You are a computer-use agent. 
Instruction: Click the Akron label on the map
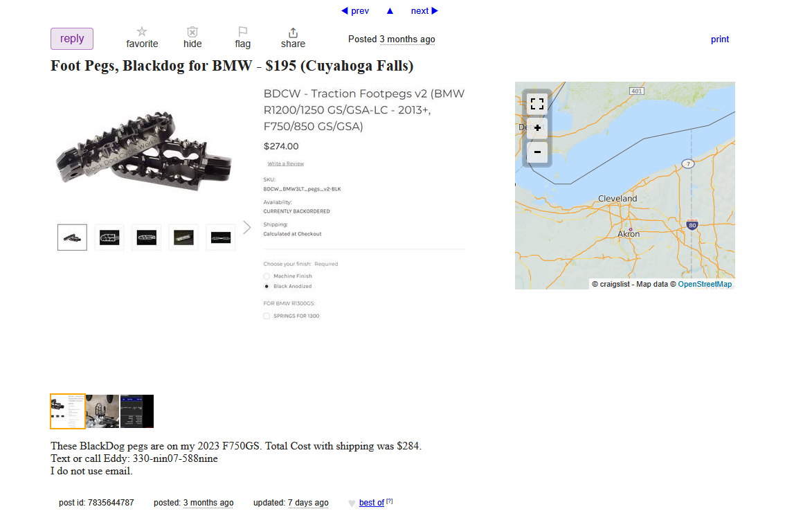[x=628, y=234]
